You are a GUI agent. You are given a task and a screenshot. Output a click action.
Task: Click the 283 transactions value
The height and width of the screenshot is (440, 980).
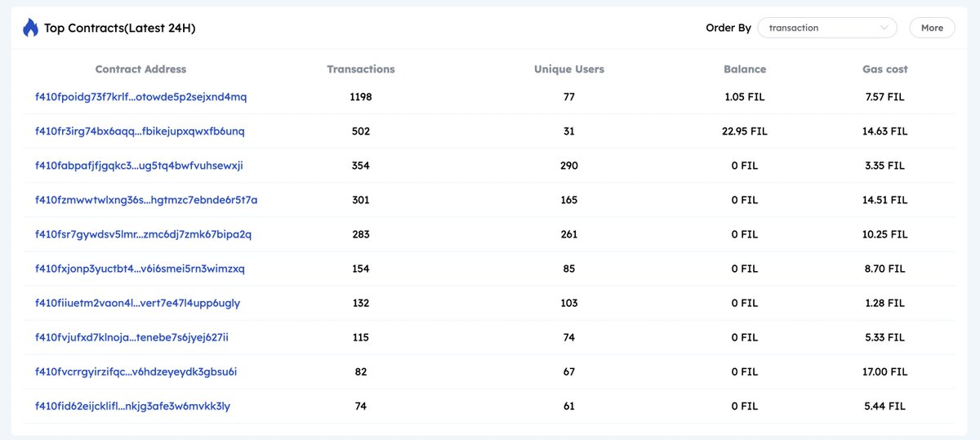coord(360,234)
